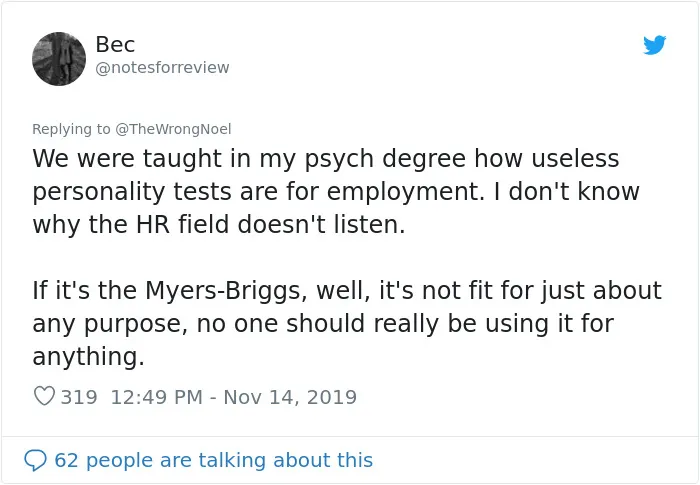The image size is (700, 485).
Task: Open Bec's circular profile picture
Action: pos(59,59)
